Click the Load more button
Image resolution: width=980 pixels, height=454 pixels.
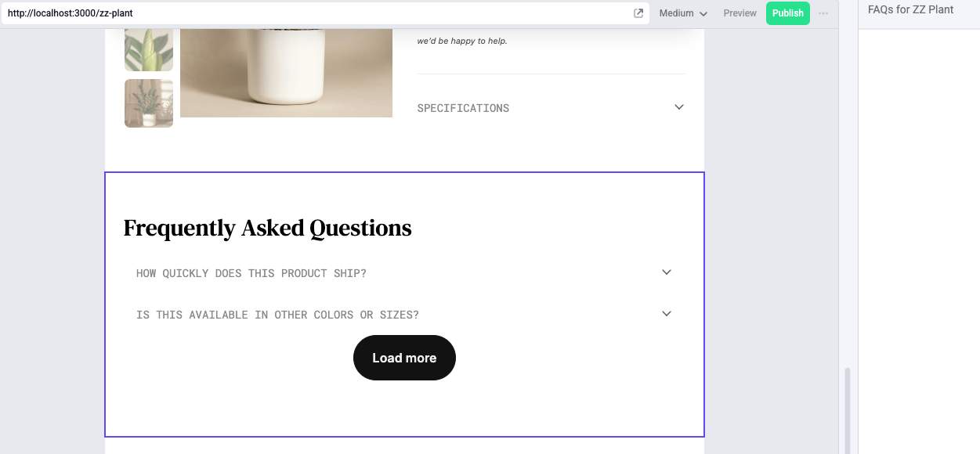pos(404,358)
